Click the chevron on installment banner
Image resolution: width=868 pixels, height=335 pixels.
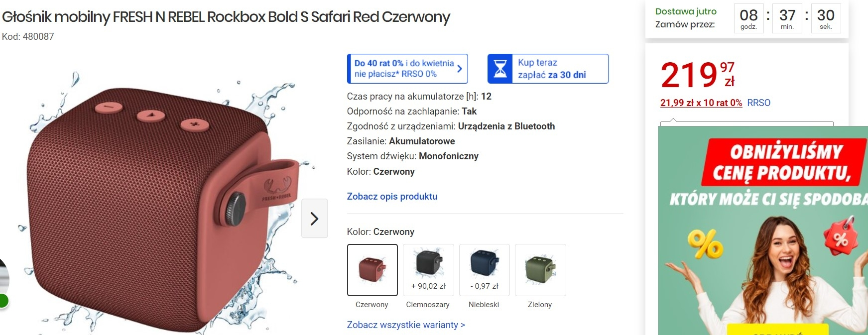point(460,69)
